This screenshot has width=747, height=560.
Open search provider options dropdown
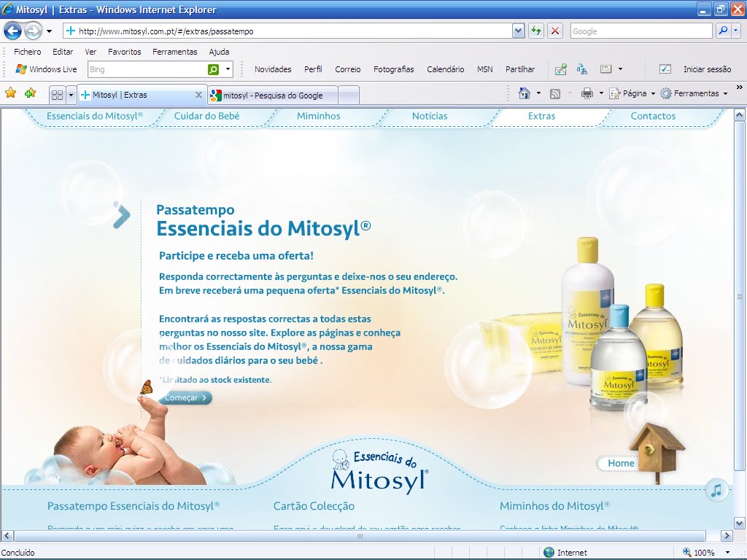[x=735, y=31]
